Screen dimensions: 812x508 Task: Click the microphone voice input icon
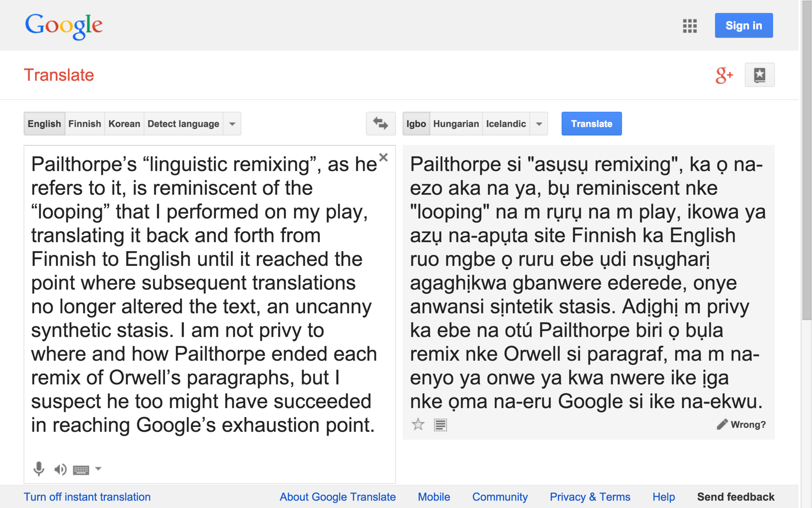[38, 469]
